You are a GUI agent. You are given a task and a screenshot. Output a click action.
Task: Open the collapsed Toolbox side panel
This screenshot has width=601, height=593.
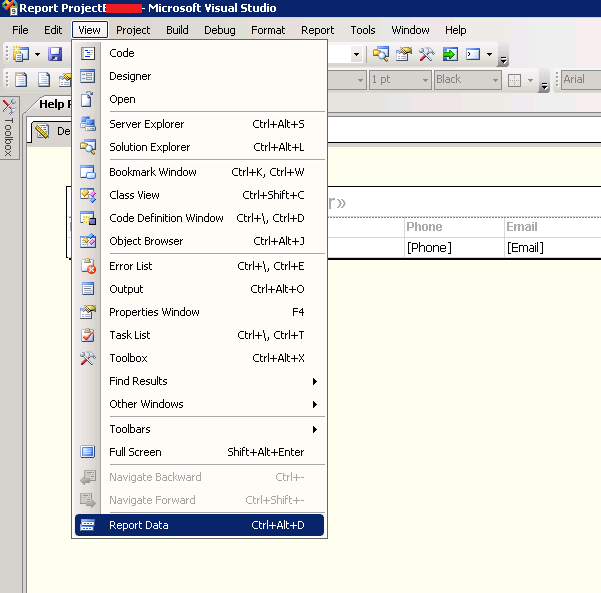click(x=9, y=128)
